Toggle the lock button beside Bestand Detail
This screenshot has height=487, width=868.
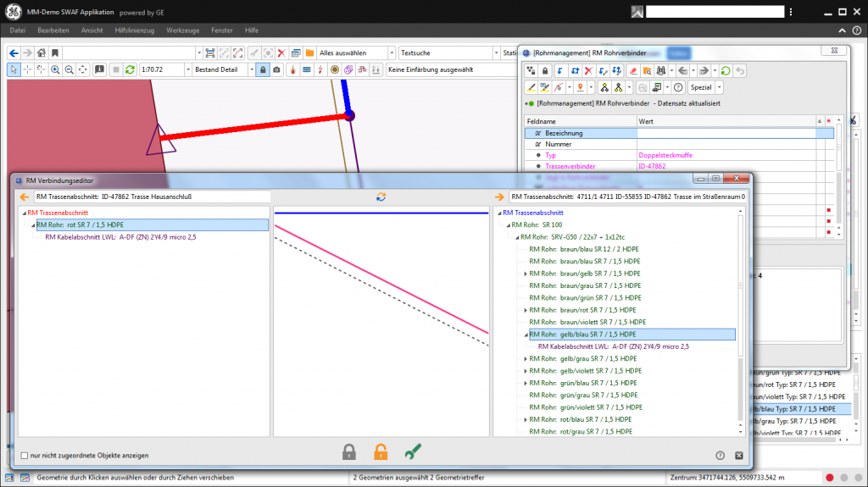(x=263, y=69)
